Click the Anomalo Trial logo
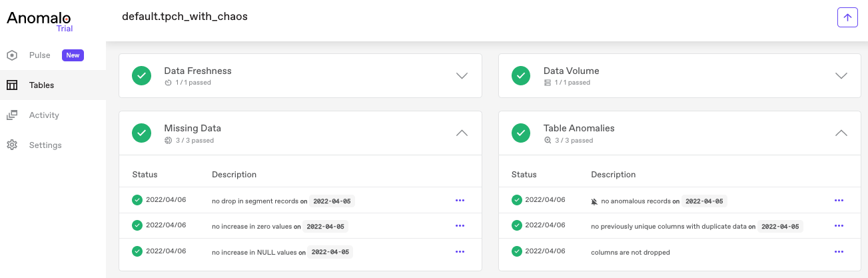Screen dimensions: 868x278 [x=40, y=21]
